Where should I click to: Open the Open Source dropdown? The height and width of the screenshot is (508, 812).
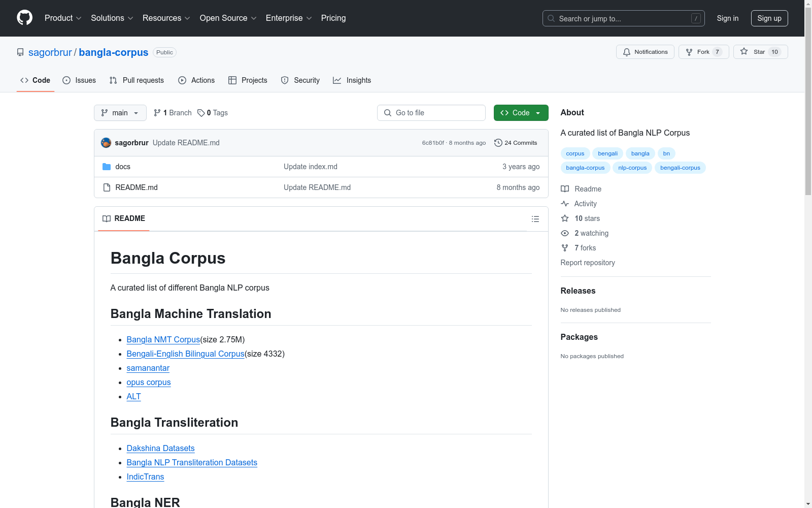point(228,18)
